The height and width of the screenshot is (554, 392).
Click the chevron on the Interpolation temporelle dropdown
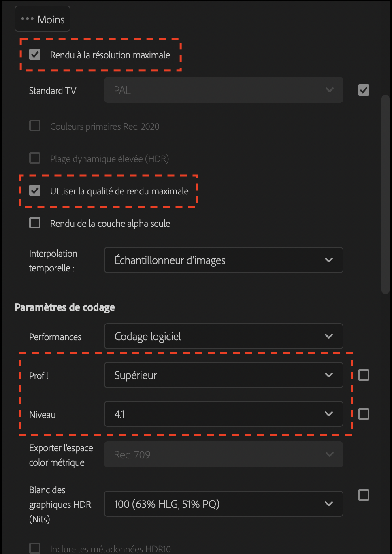point(329,260)
